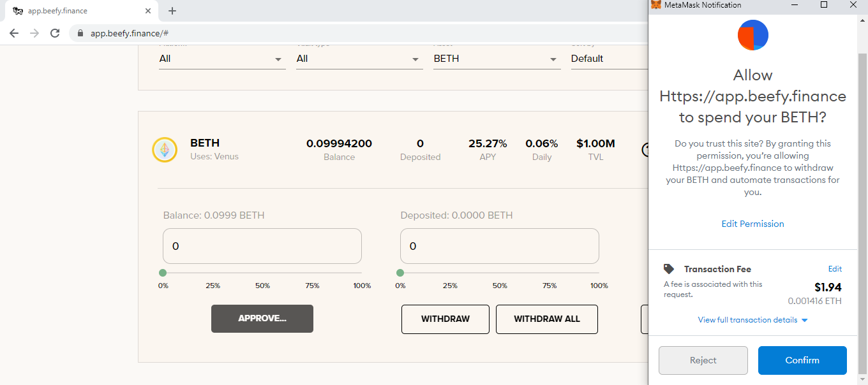Open the second 'All' vault type dropdown
868x385 pixels.
coord(359,59)
